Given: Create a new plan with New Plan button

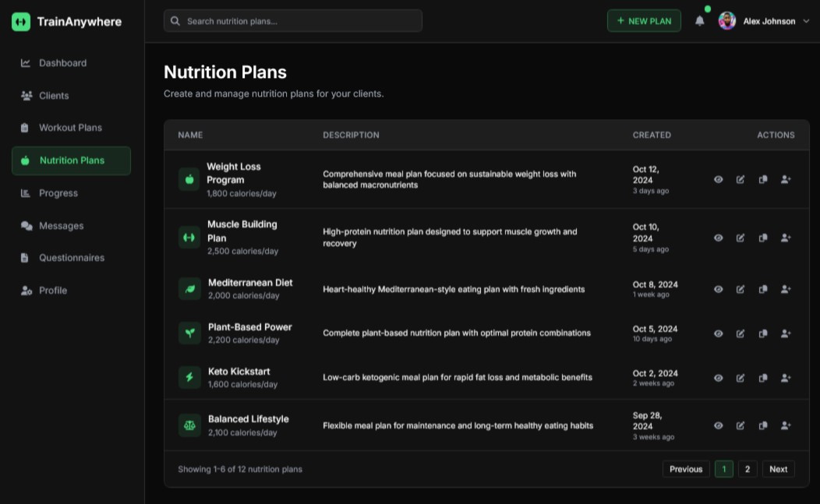Looking at the screenshot, I should 644,21.
